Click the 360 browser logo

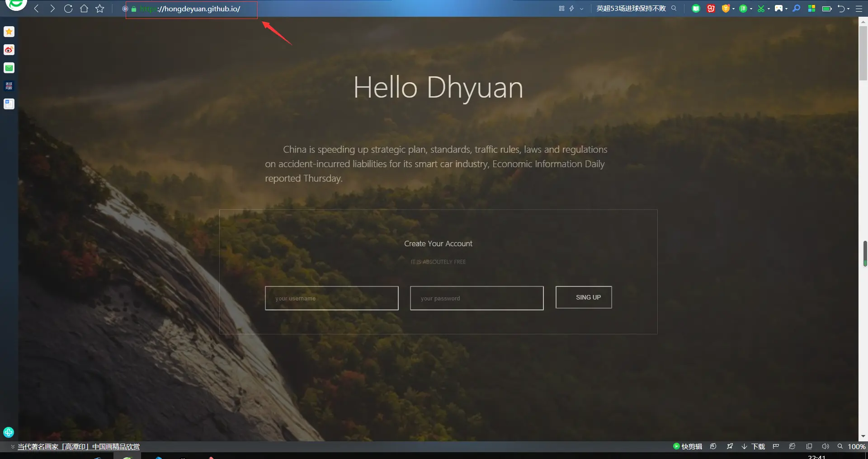16,5
